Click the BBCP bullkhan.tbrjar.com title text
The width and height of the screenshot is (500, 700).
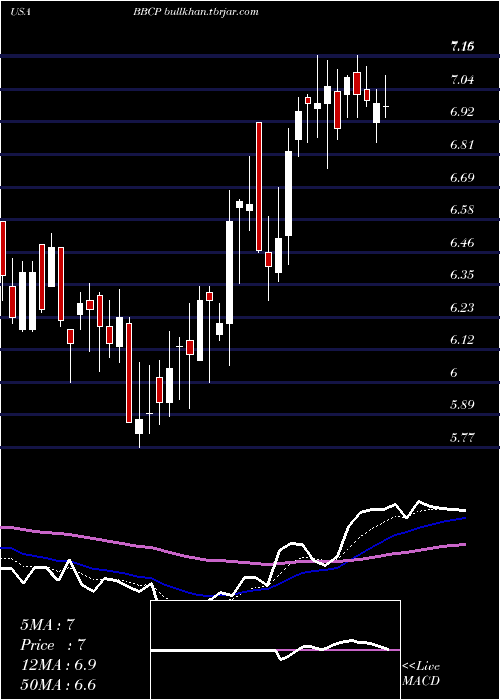pyautogui.click(x=196, y=12)
